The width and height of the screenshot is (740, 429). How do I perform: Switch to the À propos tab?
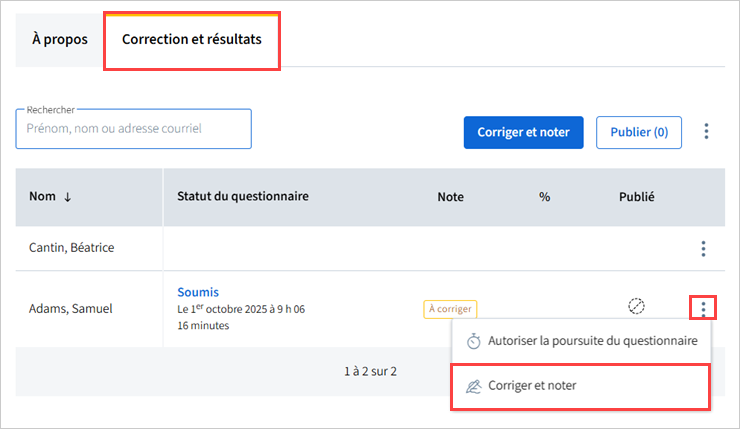[59, 40]
